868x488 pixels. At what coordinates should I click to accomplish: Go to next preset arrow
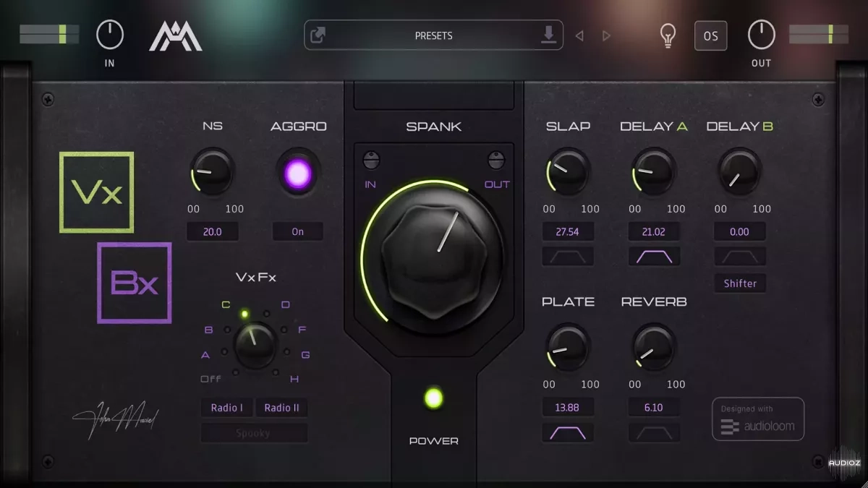[607, 35]
